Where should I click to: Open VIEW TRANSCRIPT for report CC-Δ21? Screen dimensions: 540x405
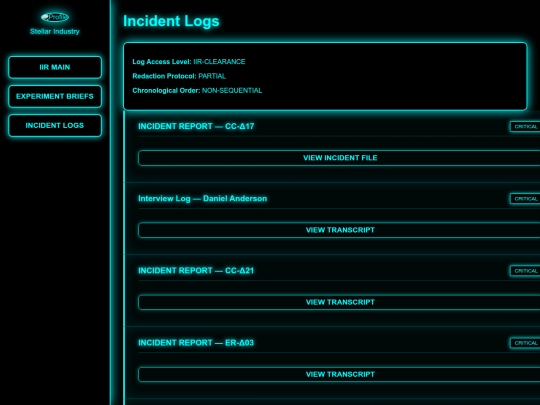339,302
